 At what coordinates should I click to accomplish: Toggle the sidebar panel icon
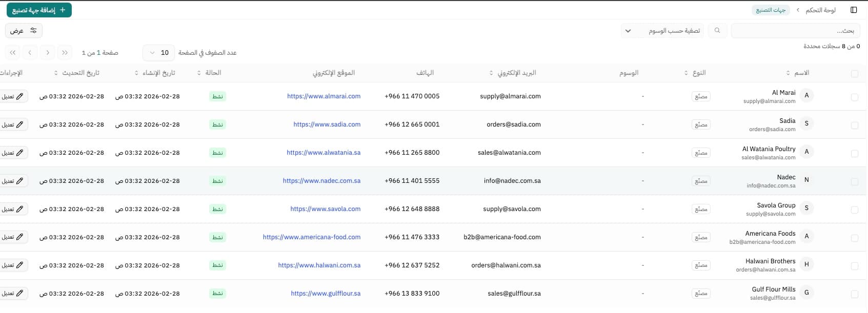(x=854, y=10)
